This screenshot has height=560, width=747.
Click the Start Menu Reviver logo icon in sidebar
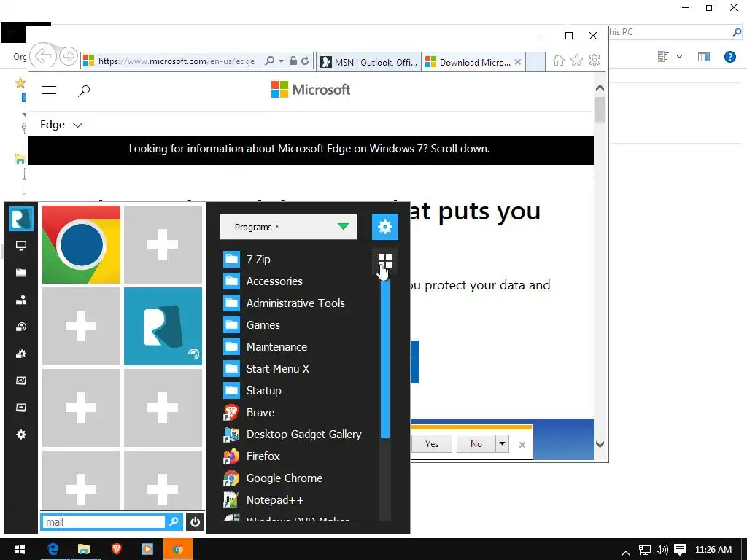click(x=21, y=219)
